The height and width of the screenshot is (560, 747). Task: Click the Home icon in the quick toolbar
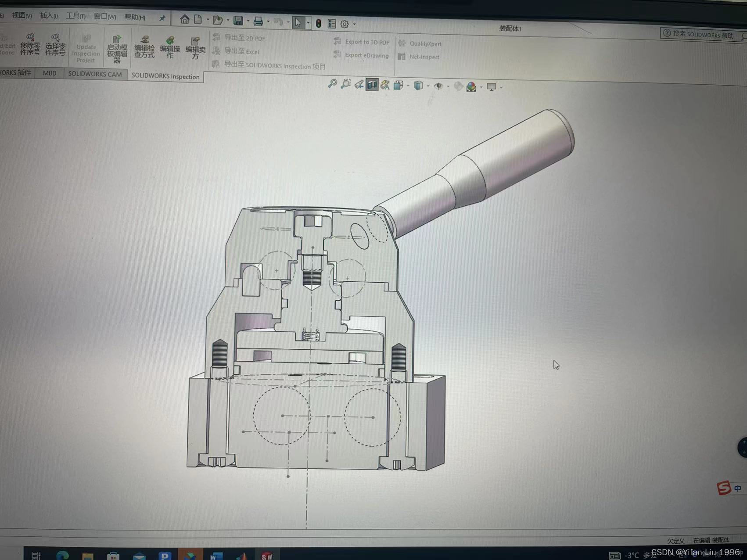(185, 19)
